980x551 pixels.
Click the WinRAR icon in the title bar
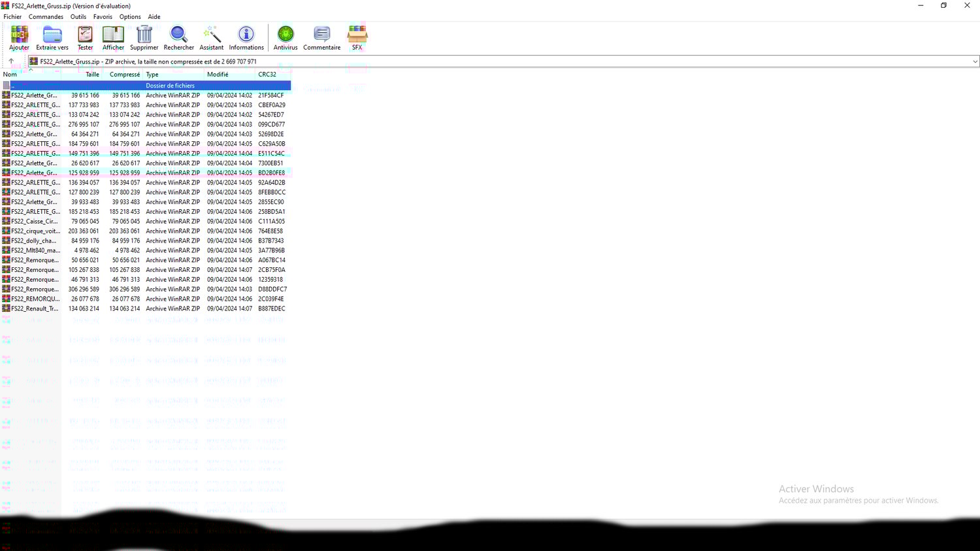(5, 5)
